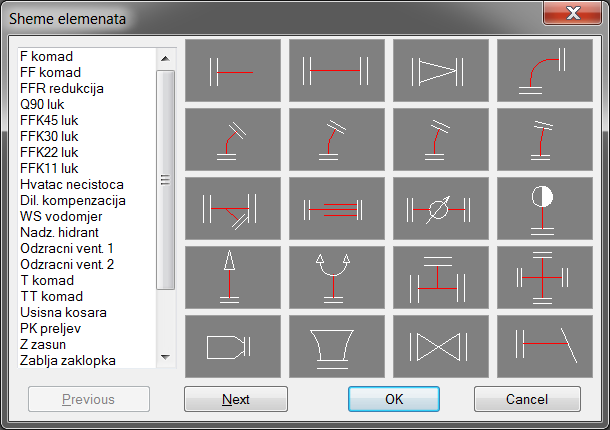Choose the WS vodomjer water meter symbol
Screen dimensions: 610x430
[x=441, y=209]
